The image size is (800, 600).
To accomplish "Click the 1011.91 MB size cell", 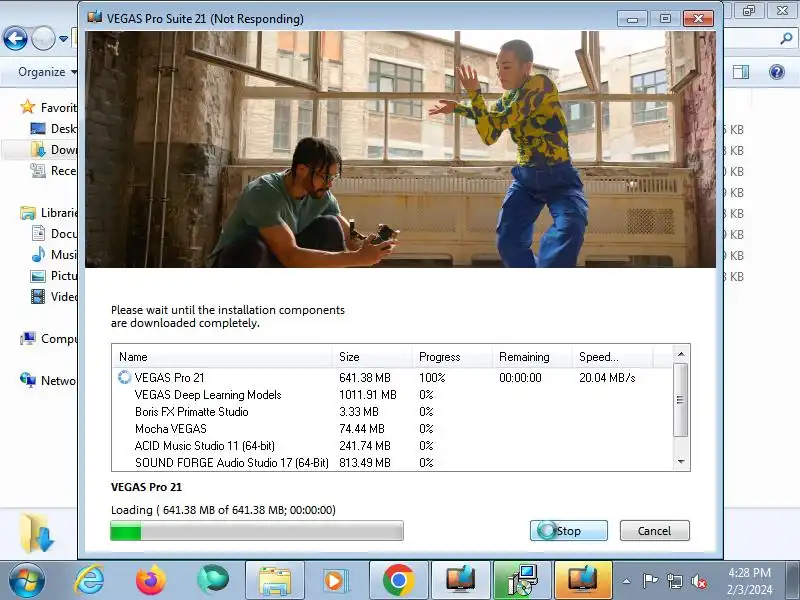I will click(x=367, y=395).
